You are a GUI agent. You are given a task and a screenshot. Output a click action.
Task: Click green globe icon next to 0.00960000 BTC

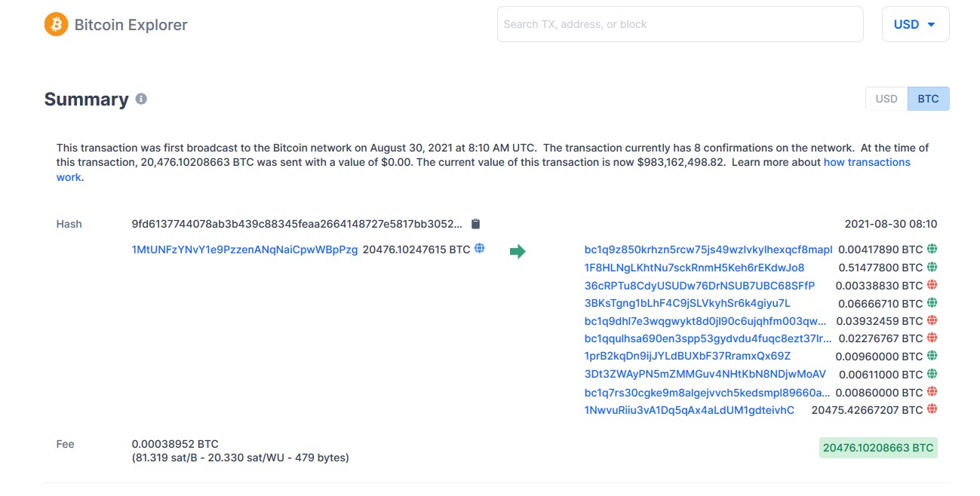(x=932, y=356)
